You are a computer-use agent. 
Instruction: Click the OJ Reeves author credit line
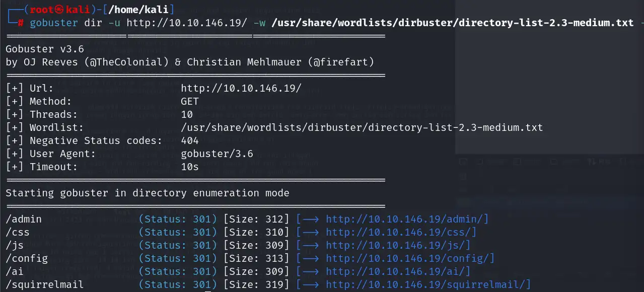click(190, 62)
